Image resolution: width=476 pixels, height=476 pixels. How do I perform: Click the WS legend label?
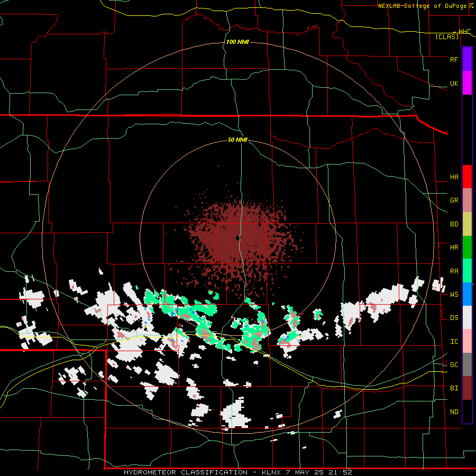point(454,295)
